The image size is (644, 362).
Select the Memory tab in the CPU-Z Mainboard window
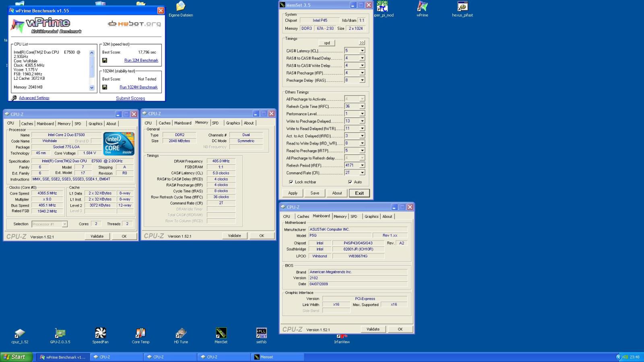(340, 217)
